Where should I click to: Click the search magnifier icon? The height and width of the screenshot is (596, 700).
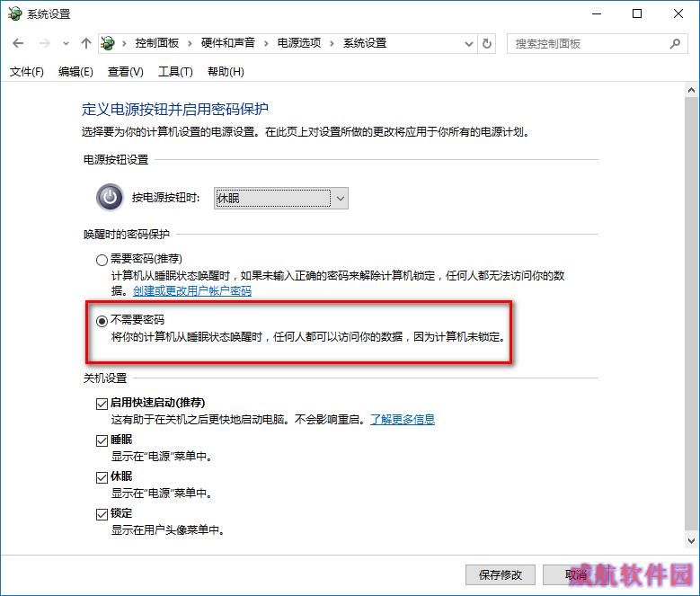pos(675,43)
